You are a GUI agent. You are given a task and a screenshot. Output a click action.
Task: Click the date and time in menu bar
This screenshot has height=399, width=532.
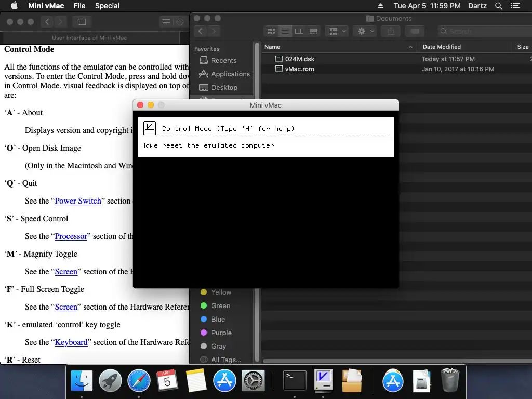pos(427,6)
